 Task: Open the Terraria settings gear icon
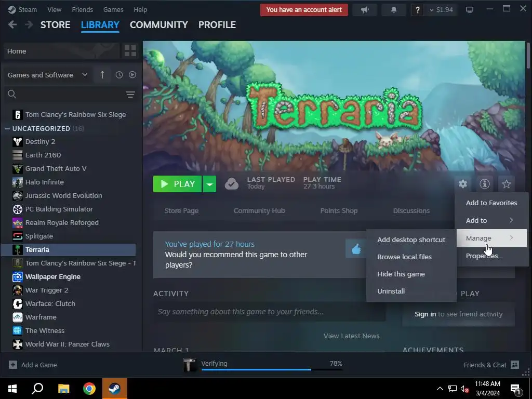463,184
